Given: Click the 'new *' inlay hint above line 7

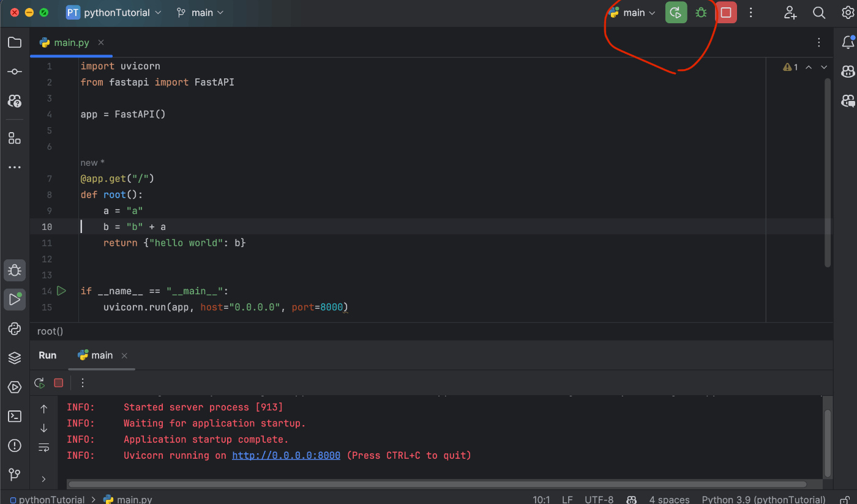Looking at the screenshot, I should 92,163.
